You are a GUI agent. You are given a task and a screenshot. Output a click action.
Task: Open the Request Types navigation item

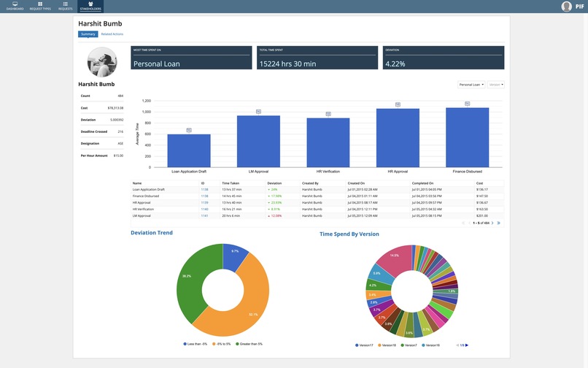tap(40, 6)
